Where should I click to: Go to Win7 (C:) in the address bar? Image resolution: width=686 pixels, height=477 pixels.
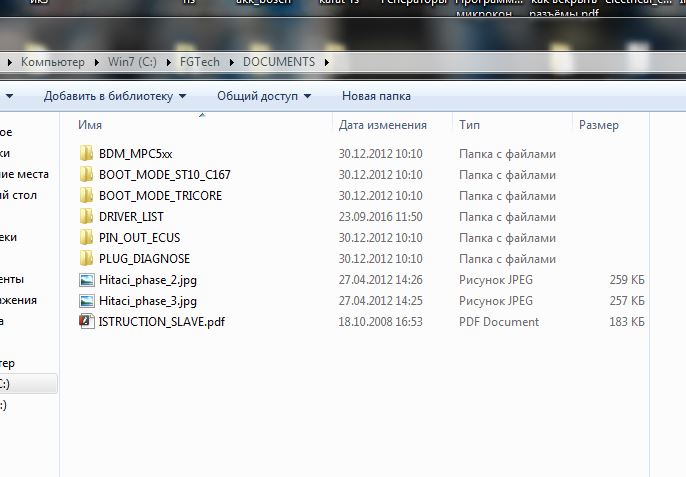click(132, 62)
